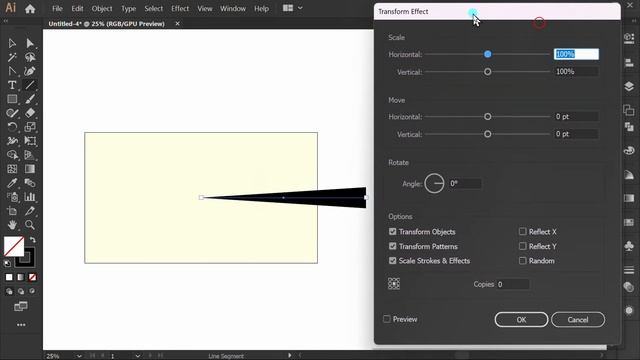Toggle Transform Objects checkbox
This screenshot has width=640, height=360.
393,231
